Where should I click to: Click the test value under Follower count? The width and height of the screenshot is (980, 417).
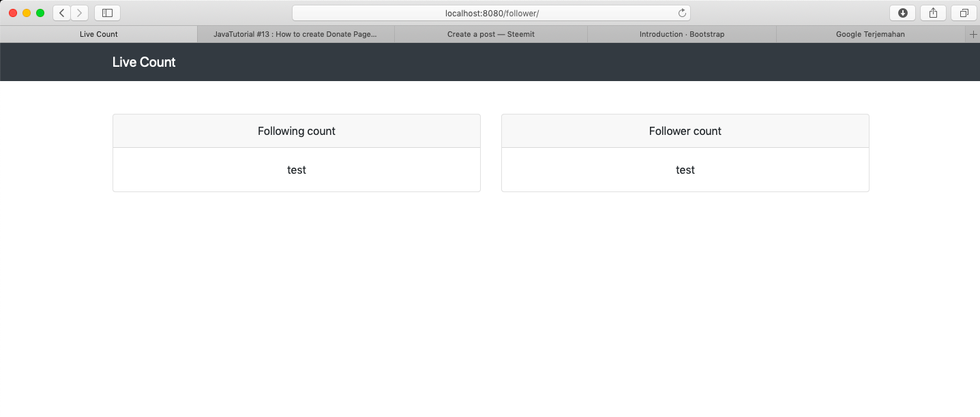pyautogui.click(x=685, y=170)
